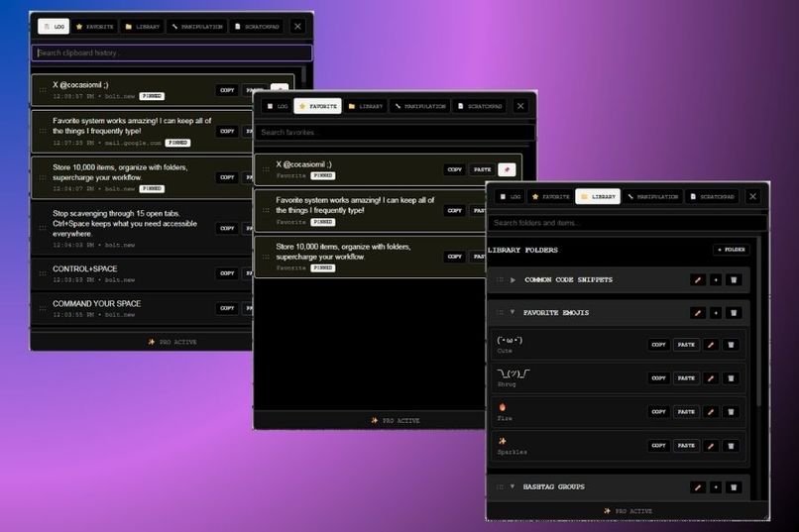Open the Favorite tab in the Log window
Screen dimensions: 799x532
[x=95, y=27]
